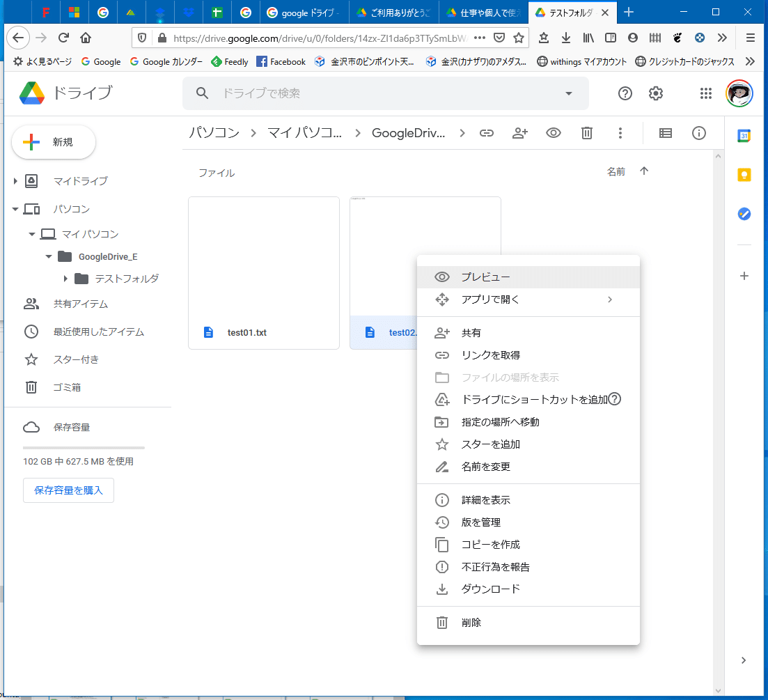Viewport: 768px width, 700px height.
Task: Preview the file using the eye icon
Action: [x=554, y=132]
